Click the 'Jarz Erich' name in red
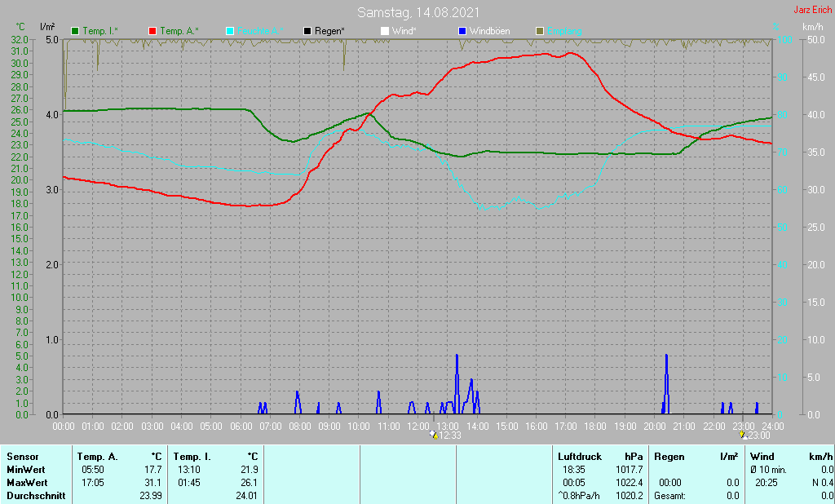 (x=812, y=10)
